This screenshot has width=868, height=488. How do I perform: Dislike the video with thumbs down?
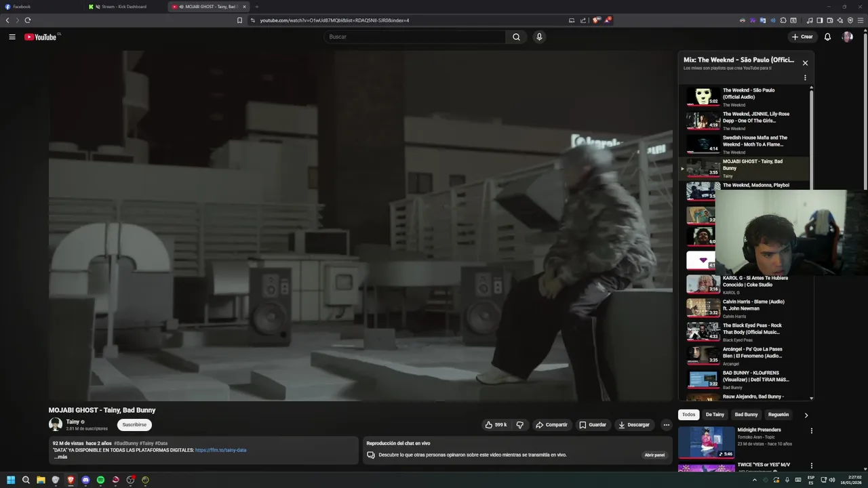click(x=520, y=425)
